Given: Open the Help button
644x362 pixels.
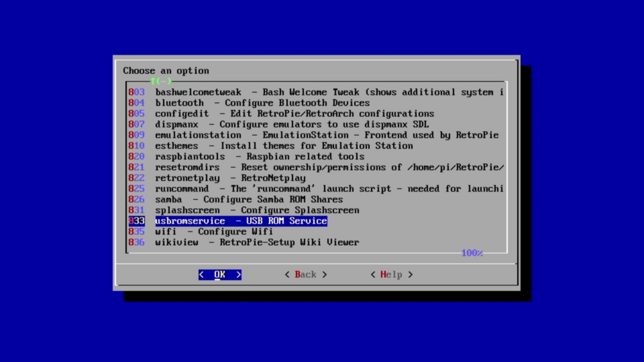Looking at the screenshot, I should 391,275.
